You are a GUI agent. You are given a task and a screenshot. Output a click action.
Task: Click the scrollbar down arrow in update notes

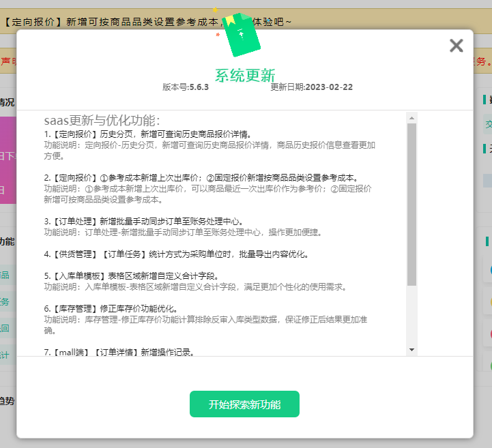click(411, 350)
